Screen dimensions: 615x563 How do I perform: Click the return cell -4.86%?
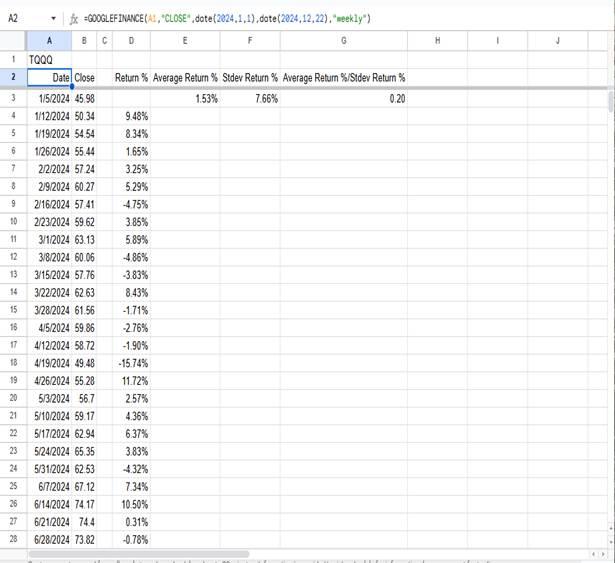click(131, 257)
